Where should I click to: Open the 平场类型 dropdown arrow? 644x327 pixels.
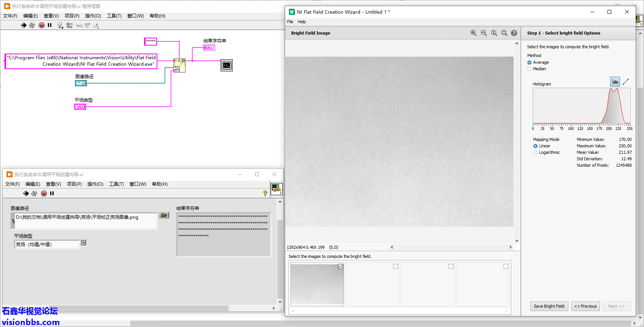[x=84, y=243]
